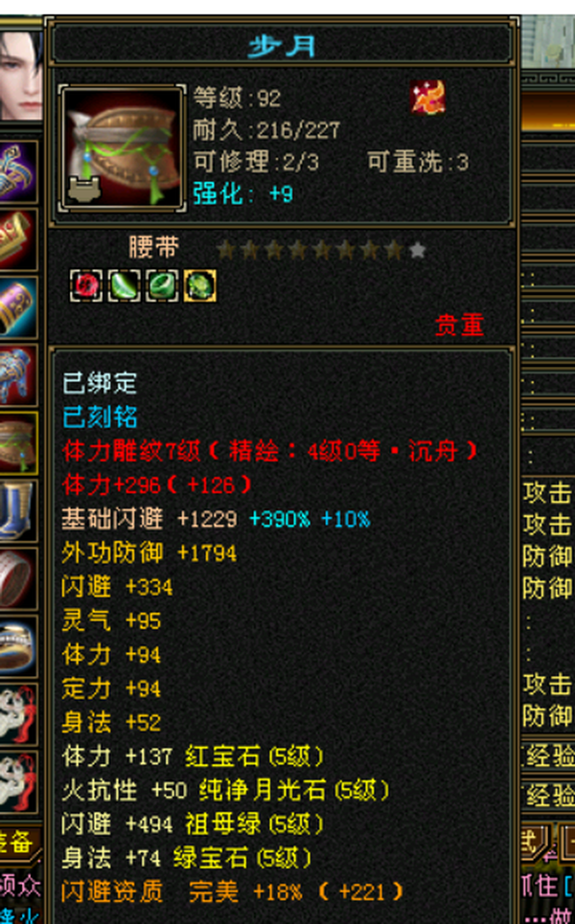Click the 体力雕纹7级 engraving line
Screen dimensions: 575x924
tap(269, 452)
